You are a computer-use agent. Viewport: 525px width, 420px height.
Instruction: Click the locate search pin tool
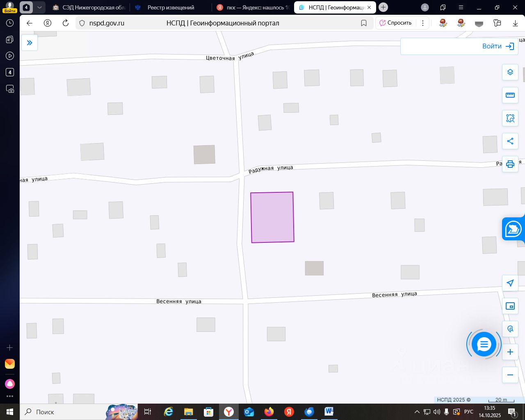coord(510,329)
